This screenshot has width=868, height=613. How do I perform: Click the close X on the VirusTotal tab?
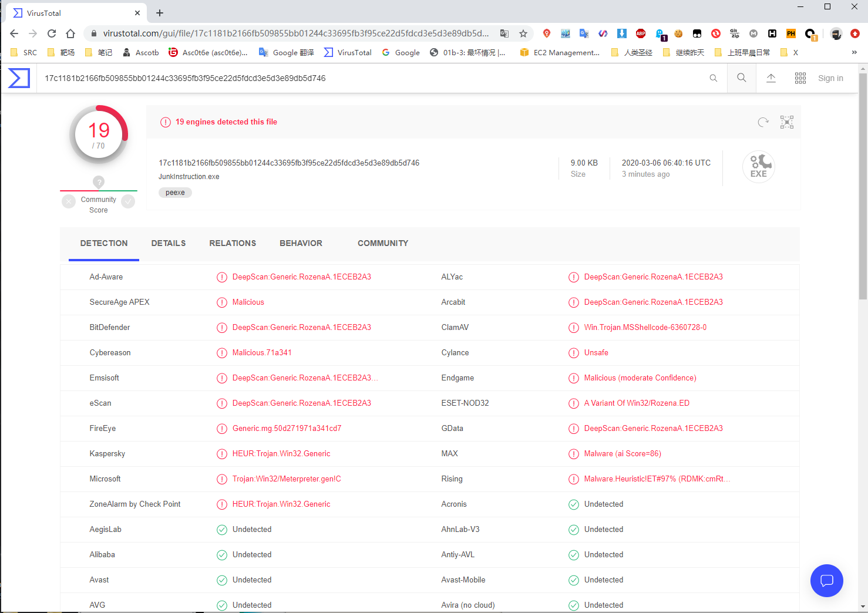pos(137,13)
